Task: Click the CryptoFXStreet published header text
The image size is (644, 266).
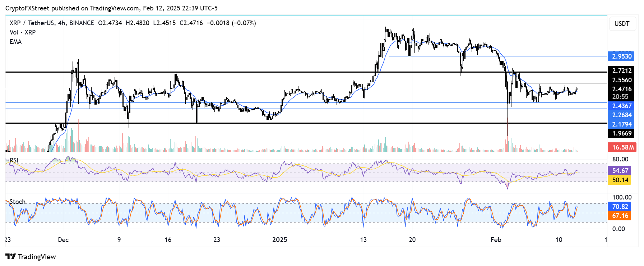Action: click(111, 8)
